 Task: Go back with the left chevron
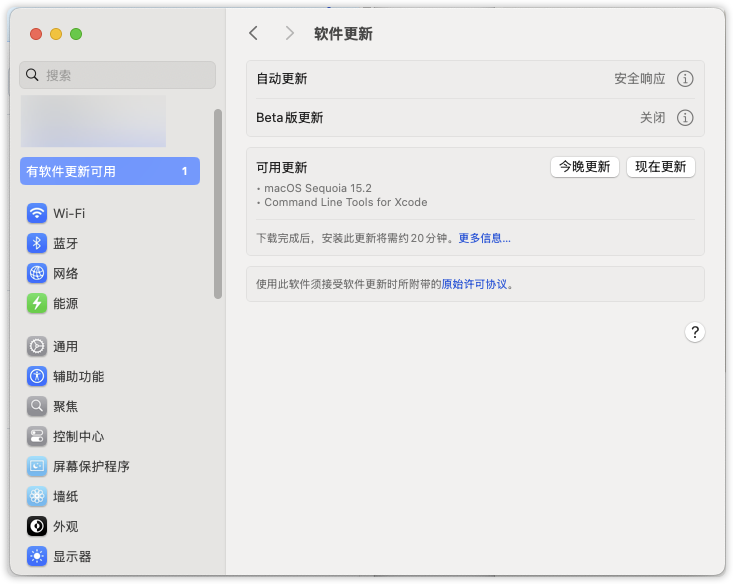click(253, 33)
